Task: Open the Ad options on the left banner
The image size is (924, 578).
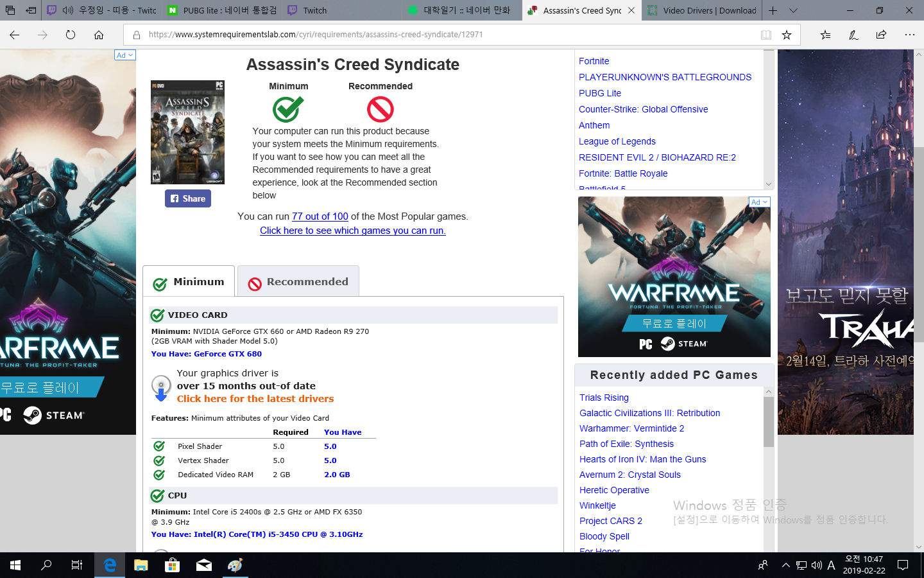Action: pyautogui.click(x=124, y=55)
